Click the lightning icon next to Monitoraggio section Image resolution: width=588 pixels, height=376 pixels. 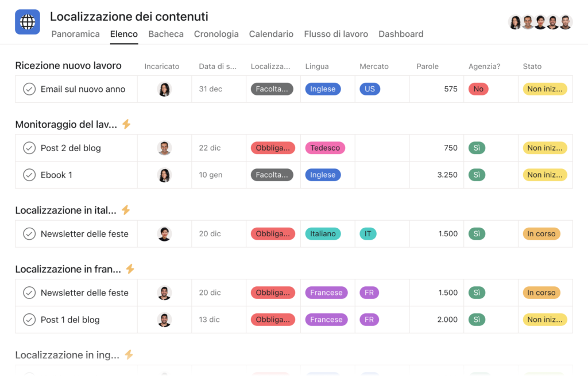pyautogui.click(x=126, y=124)
